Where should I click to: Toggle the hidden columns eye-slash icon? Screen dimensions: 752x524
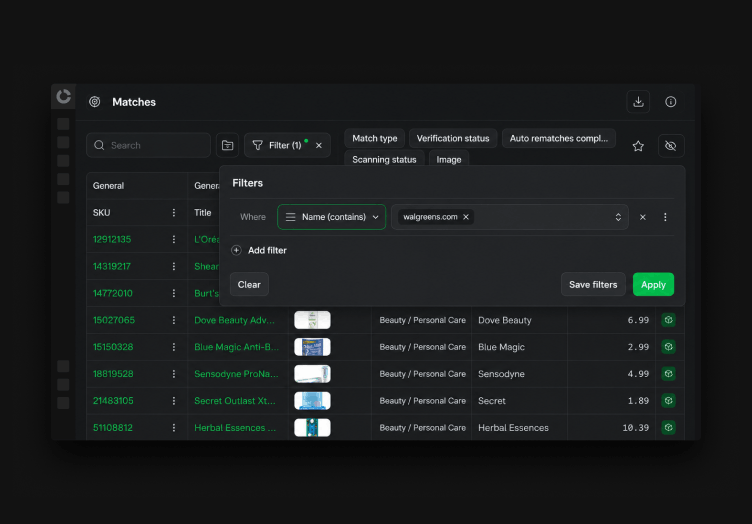[670, 145]
